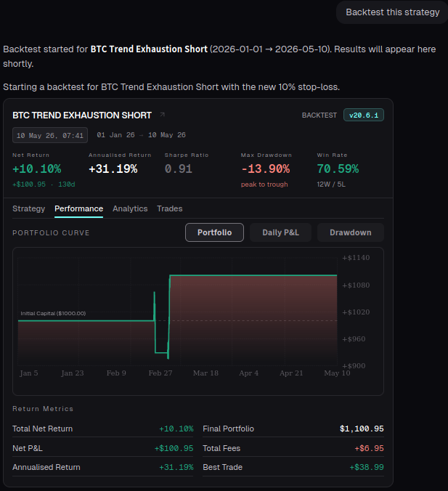448x491 pixels.
Task: Click the BACKTEST label beside version badge
Action: (319, 115)
